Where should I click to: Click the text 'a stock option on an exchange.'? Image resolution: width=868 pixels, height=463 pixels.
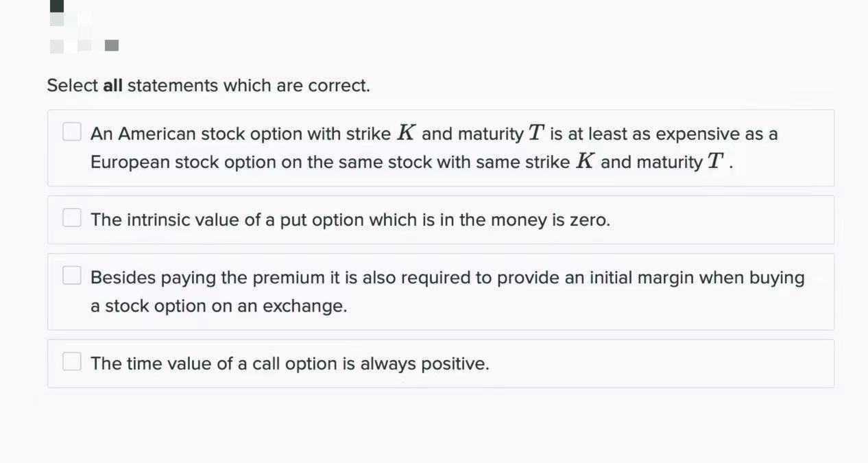pyautogui.click(x=219, y=306)
